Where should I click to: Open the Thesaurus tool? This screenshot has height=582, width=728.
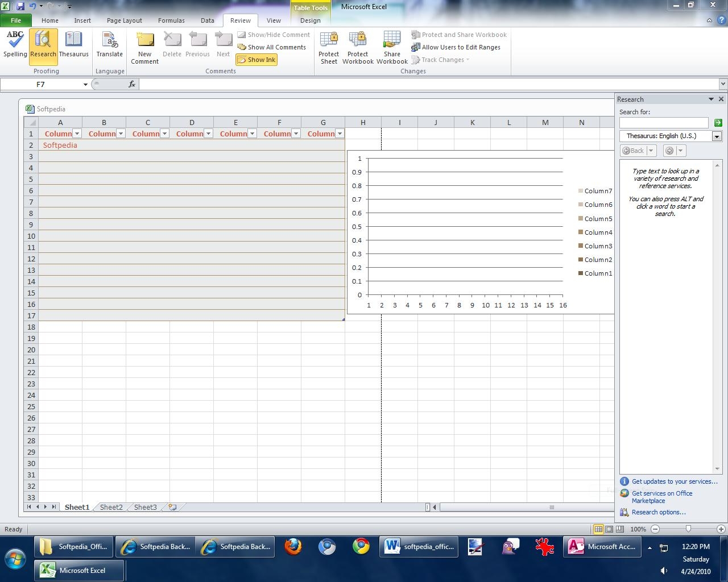tap(73, 44)
